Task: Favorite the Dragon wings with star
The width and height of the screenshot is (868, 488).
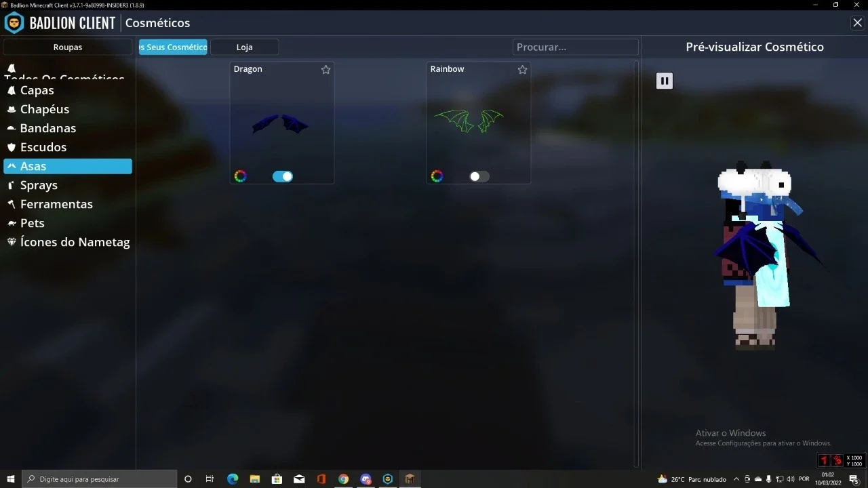Action: [325, 69]
